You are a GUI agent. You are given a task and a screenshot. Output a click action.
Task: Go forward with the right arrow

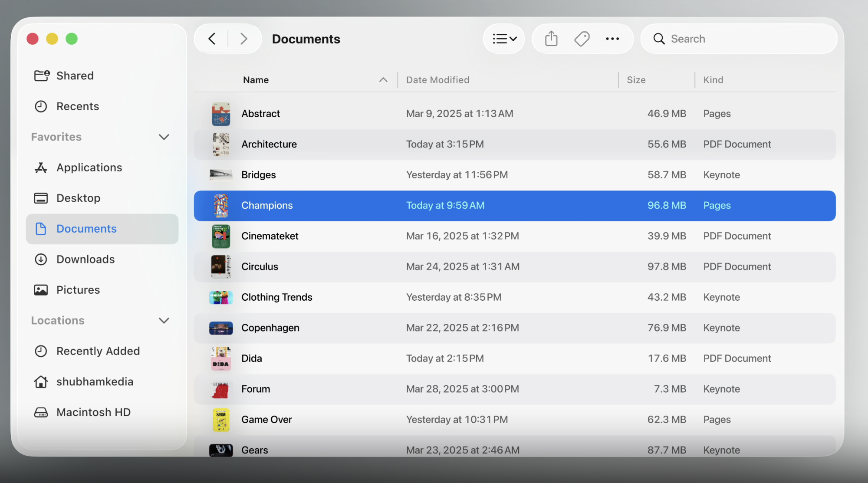pos(244,39)
